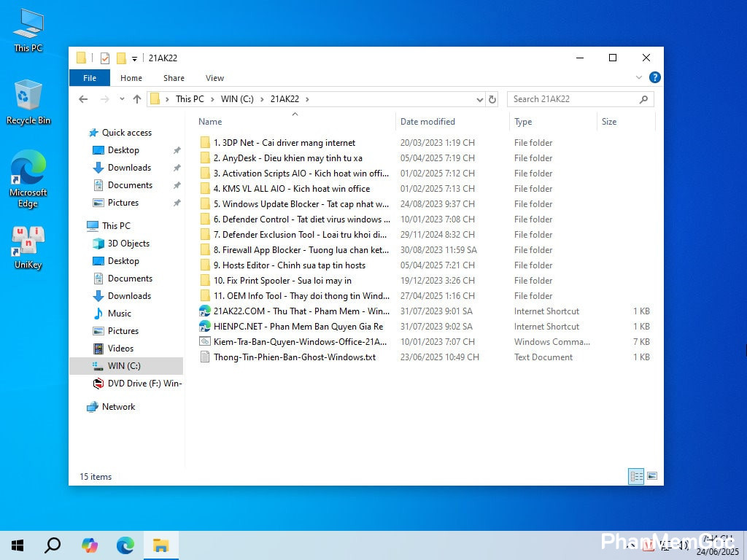Open Properties from the quick access toolbar
This screenshot has height=560, width=747.
(105, 58)
